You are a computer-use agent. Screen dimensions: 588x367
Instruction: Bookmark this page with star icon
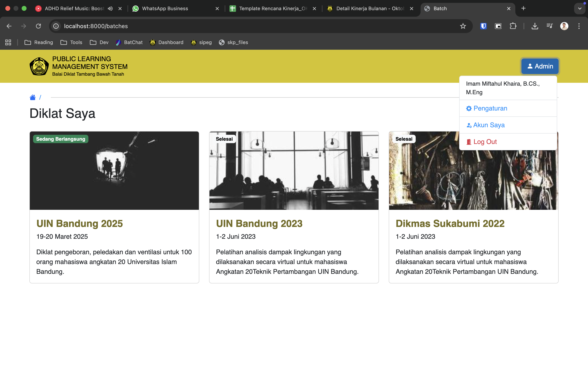pyautogui.click(x=463, y=26)
